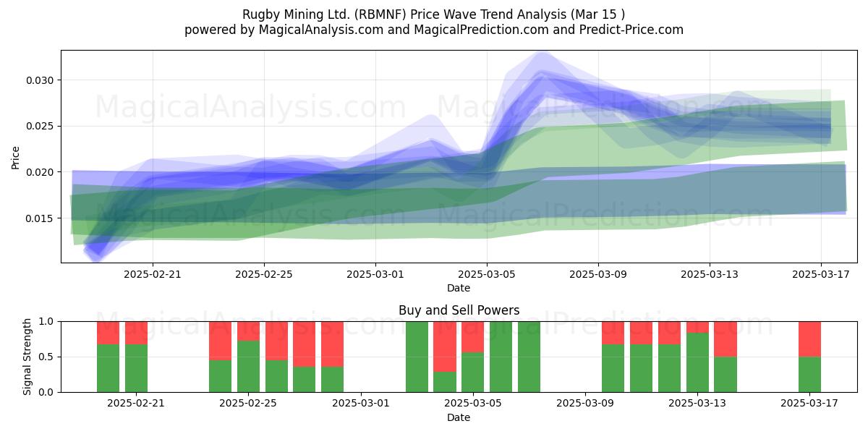Click the 2025-03-17 tick under the price chart

pyautogui.click(x=821, y=274)
